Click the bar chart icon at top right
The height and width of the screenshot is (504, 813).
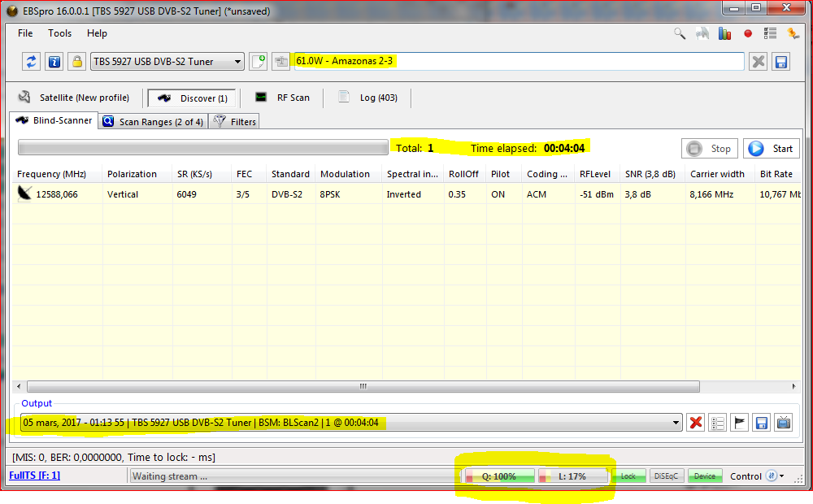point(725,33)
